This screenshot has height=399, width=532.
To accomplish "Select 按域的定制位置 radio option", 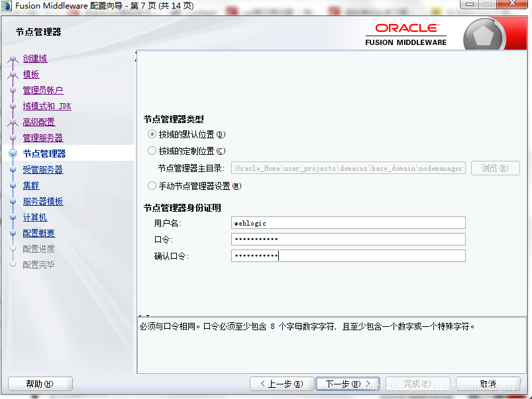I will [x=152, y=150].
